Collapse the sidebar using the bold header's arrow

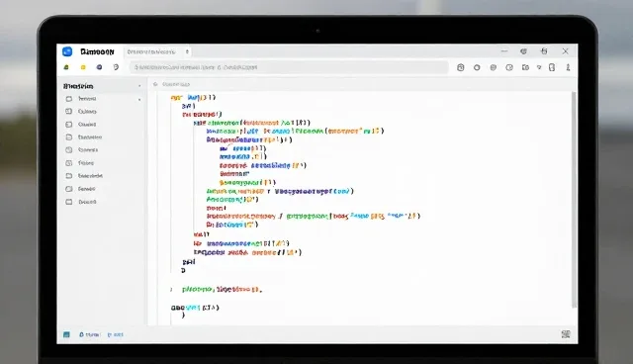[x=139, y=86]
